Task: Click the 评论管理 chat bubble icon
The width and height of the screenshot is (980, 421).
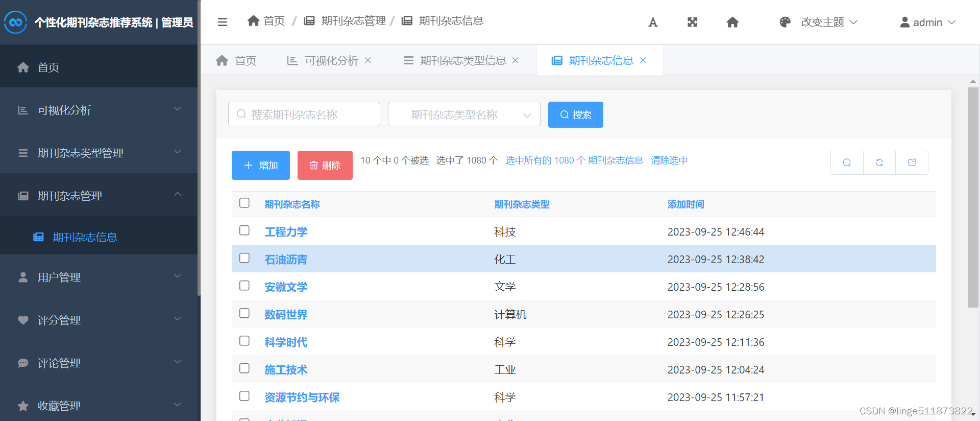Action: (23, 363)
